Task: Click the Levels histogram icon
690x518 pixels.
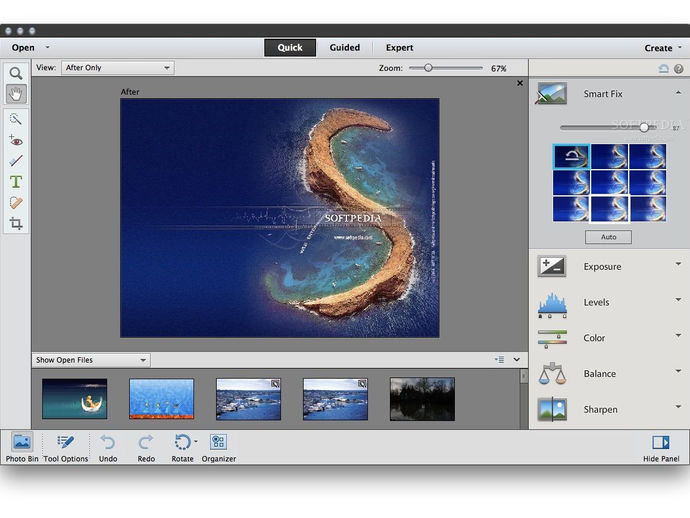Action: tap(552, 304)
